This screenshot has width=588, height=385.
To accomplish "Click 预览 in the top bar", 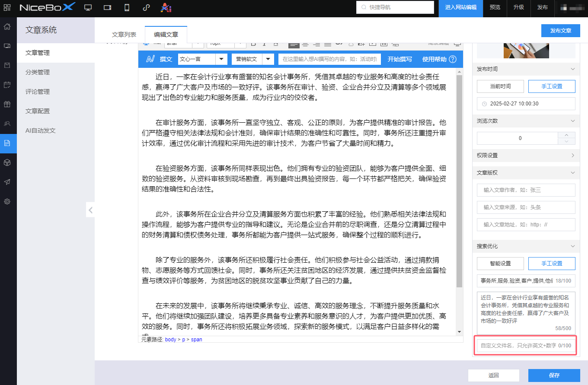I will tap(495, 7).
